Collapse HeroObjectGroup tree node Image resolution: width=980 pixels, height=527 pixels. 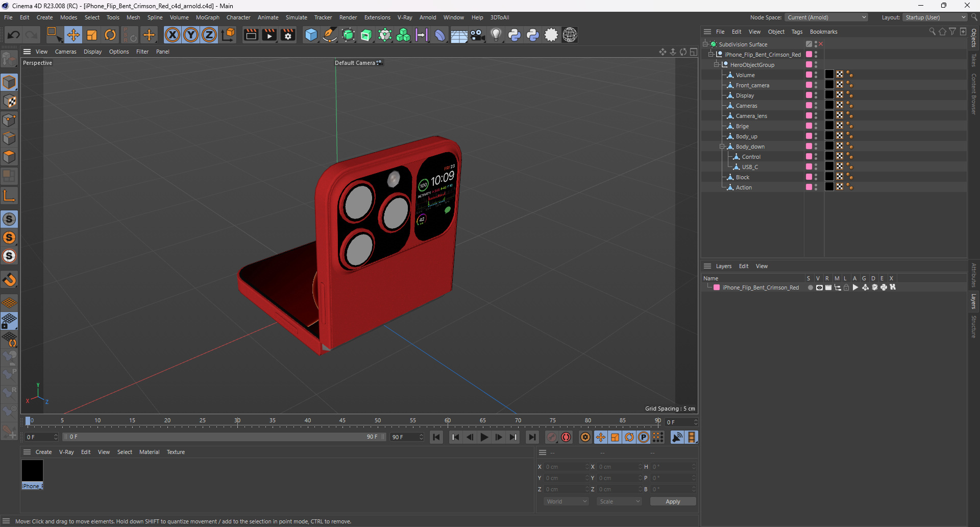coord(716,65)
